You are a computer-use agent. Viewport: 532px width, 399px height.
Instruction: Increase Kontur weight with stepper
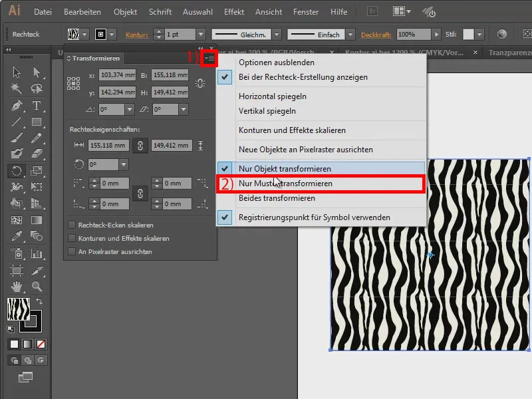click(x=158, y=31)
